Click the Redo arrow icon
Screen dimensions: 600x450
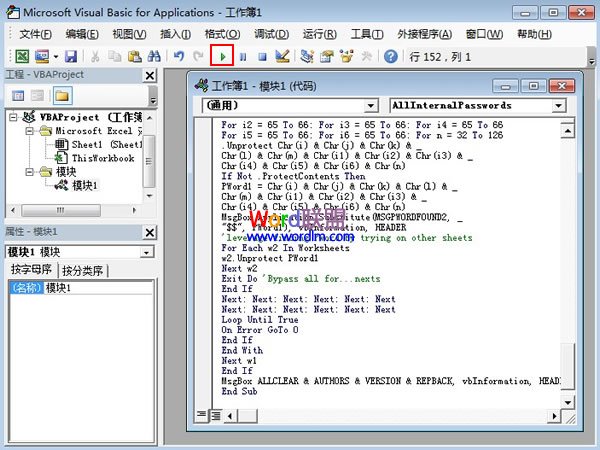point(198,57)
